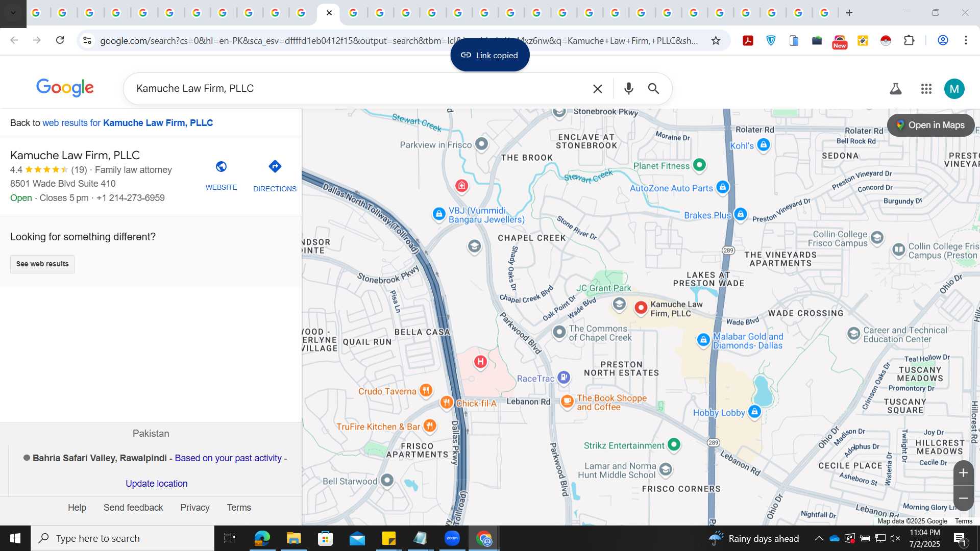Click the search magnifier icon

[653, 89]
